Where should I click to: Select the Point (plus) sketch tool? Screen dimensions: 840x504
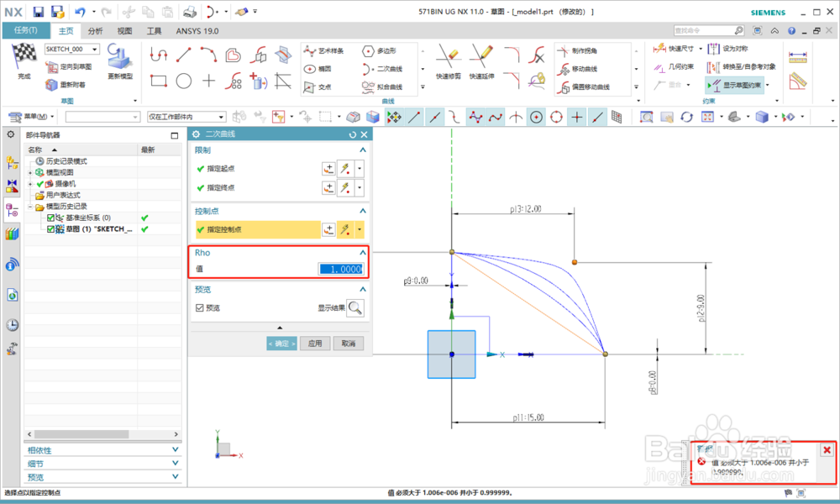(x=208, y=81)
